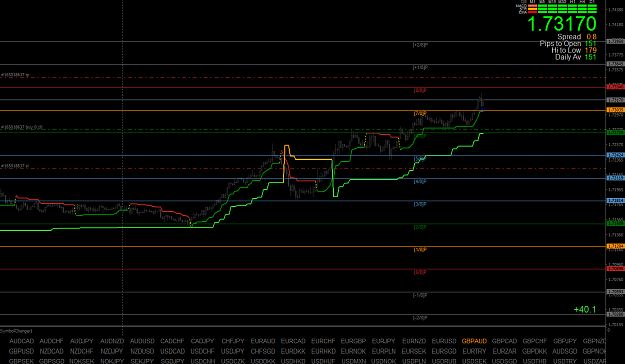
Task: Click the Hi to Low 179 readout
Action: pos(574,50)
